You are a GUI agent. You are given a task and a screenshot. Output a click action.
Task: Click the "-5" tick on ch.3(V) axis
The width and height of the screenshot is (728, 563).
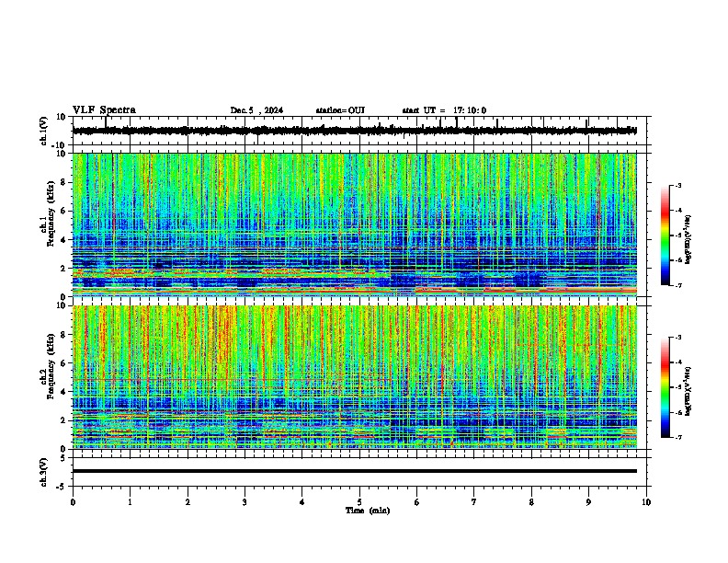(x=62, y=487)
